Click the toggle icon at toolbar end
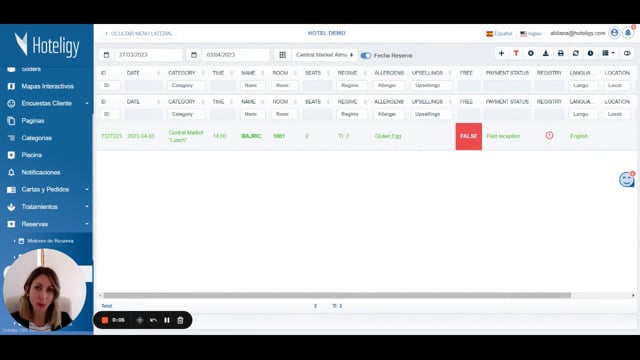640x360 pixels. pos(627,53)
